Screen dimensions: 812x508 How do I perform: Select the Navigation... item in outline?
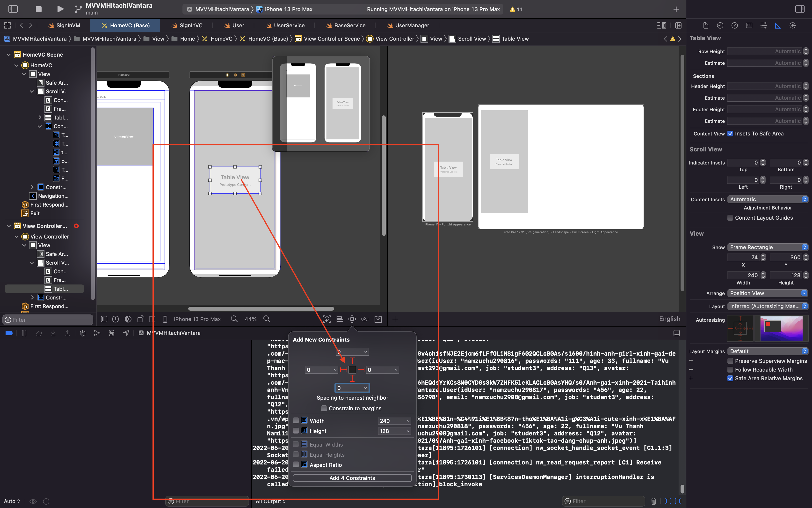[x=49, y=196]
